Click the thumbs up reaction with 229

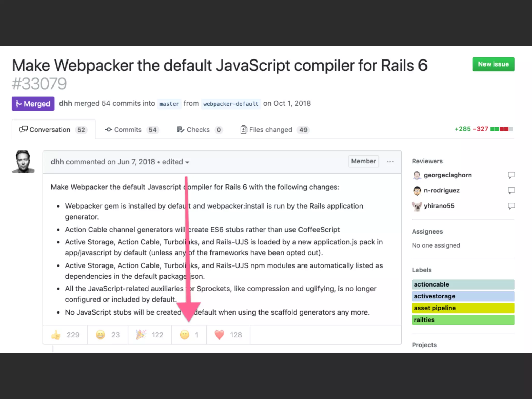click(x=65, y=335)
